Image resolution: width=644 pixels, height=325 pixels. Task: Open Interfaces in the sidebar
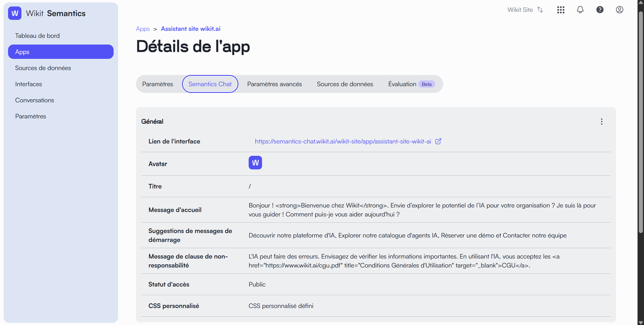[x=61, y=84]
